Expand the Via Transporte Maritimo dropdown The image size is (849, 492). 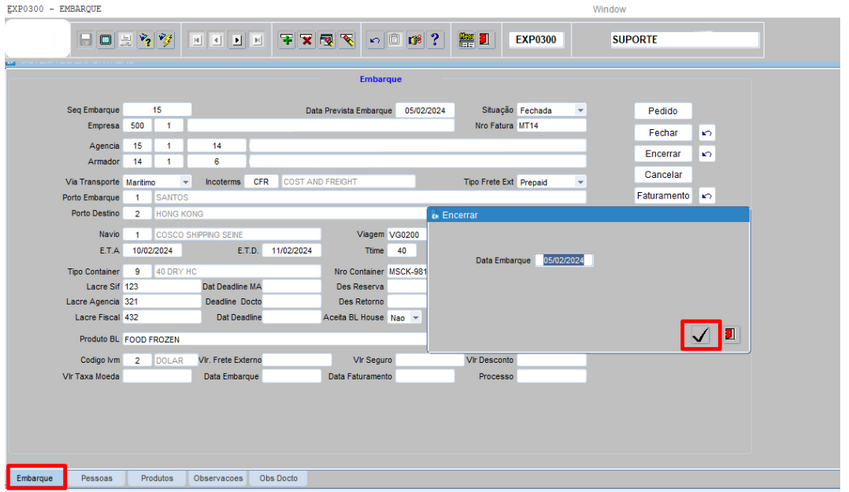point(186,183)
